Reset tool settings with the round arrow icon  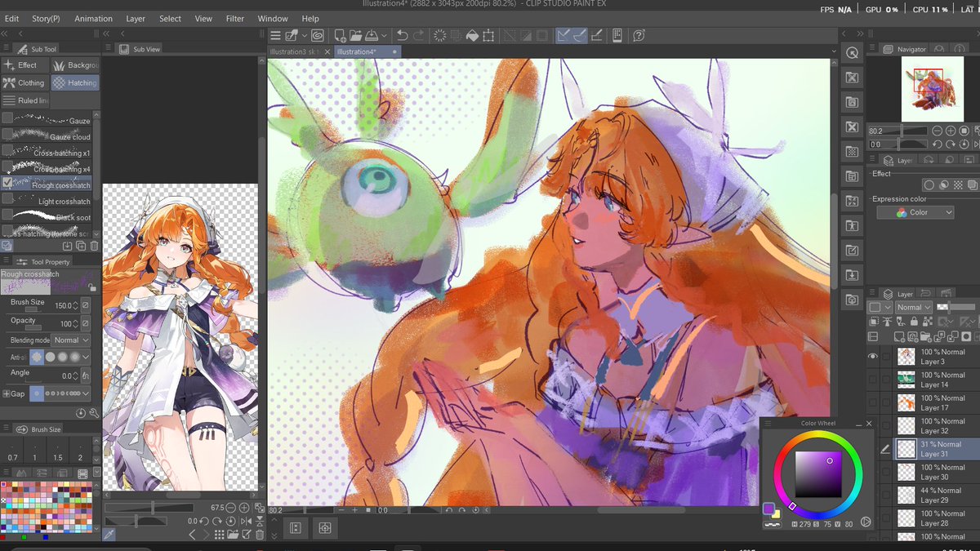[x=81, y=413]
